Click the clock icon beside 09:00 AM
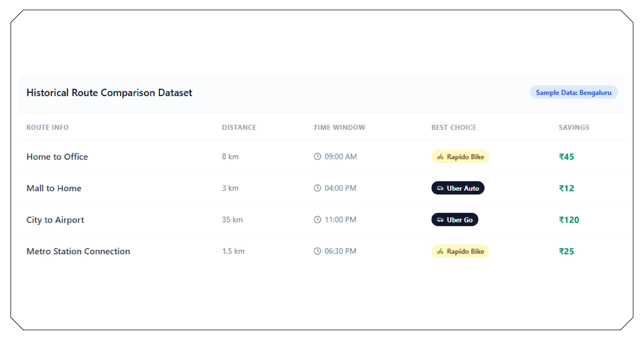The image size is (644, 340). point(317,157)
